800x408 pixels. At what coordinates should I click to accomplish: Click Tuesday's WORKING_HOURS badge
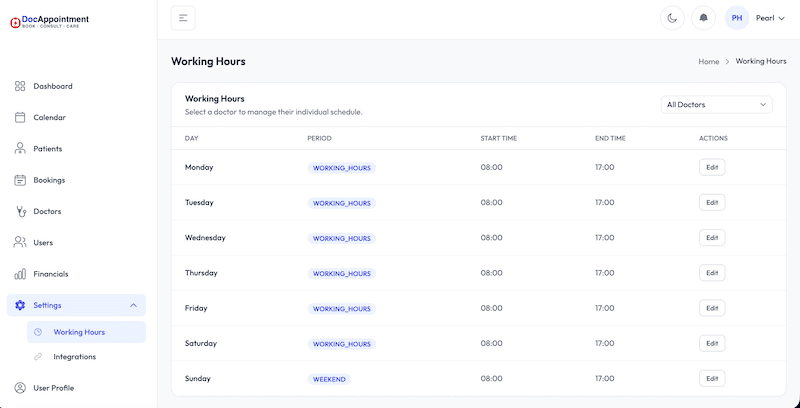[x=342, y=203]
